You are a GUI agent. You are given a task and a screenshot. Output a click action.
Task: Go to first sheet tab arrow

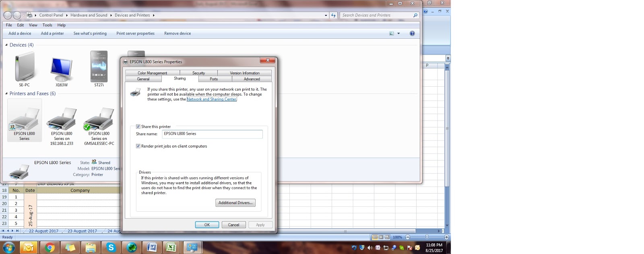pyautogui.click(x=3, y=231)
